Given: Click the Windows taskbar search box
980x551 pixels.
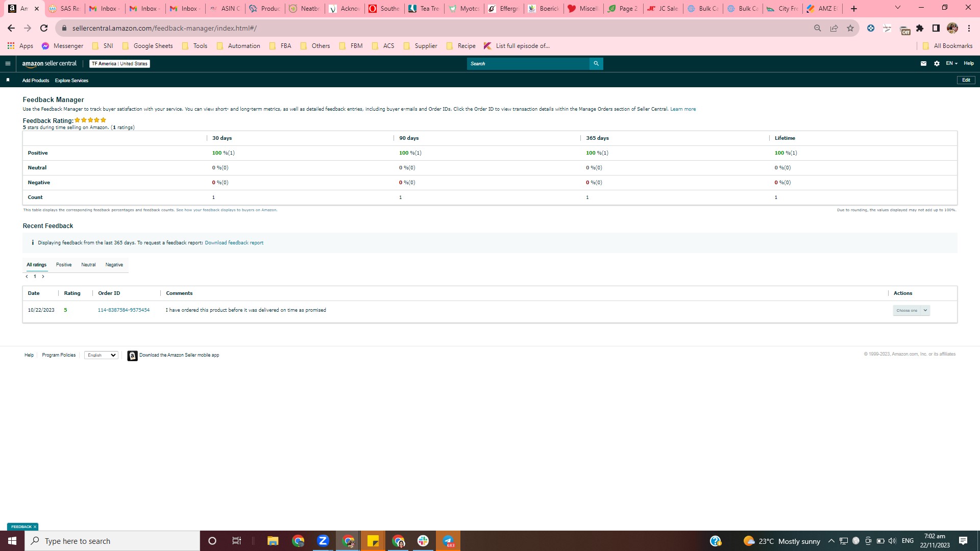Looking at the screenshot, I should 112,541.
